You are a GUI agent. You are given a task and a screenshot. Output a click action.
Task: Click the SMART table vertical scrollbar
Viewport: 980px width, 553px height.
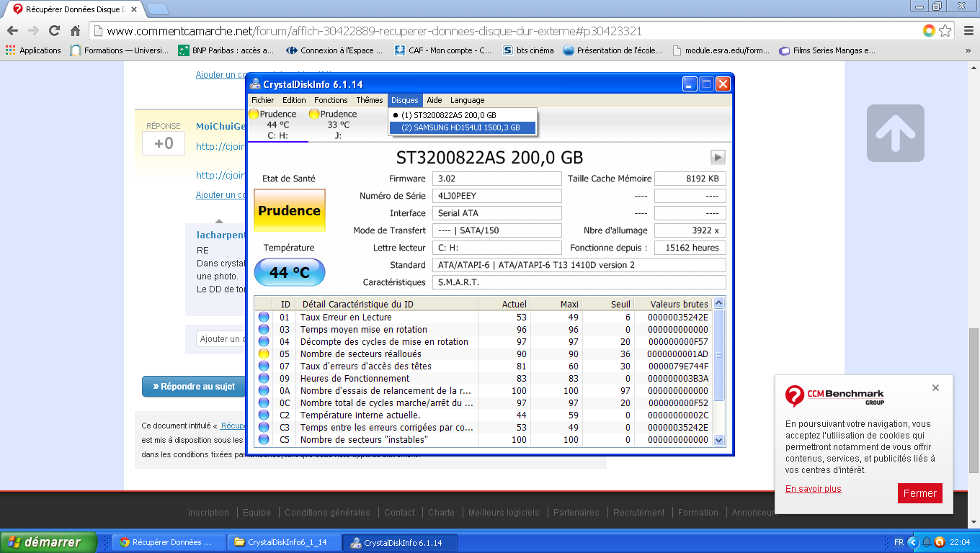[x=718, y=372]
